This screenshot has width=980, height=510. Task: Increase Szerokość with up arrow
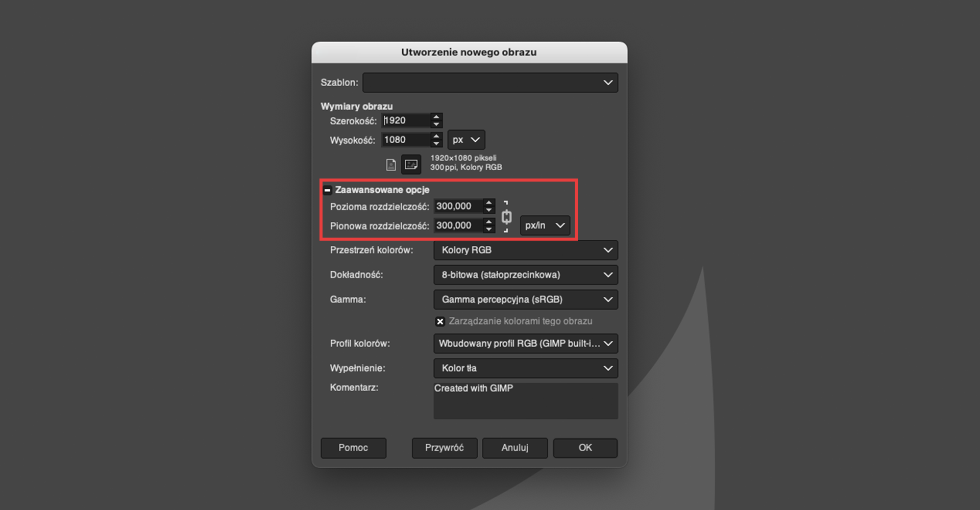pyautogui.click(x=436, y=117)
